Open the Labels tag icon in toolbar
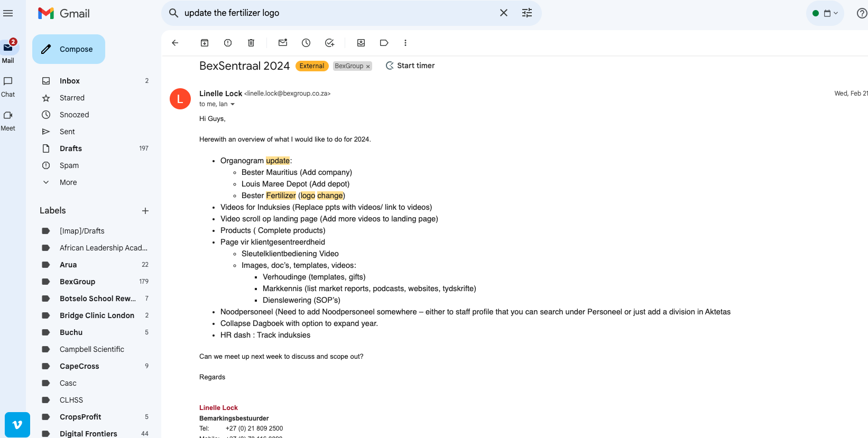This screenshot has height=438, width=868. click(384, 43)
